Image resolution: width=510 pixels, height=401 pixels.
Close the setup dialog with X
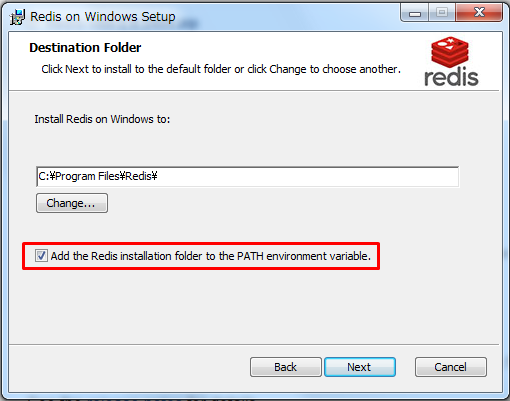click(479, 13)
